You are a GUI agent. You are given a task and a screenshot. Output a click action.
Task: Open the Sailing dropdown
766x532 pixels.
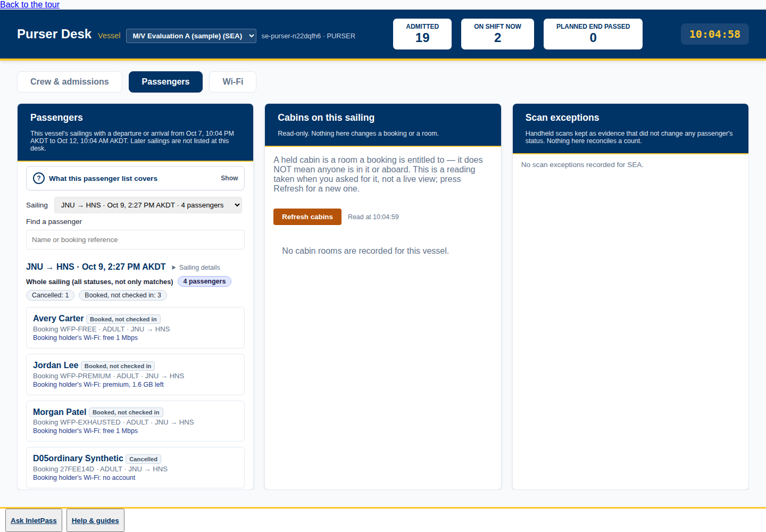pyautogui.click(x=148, y=205)
